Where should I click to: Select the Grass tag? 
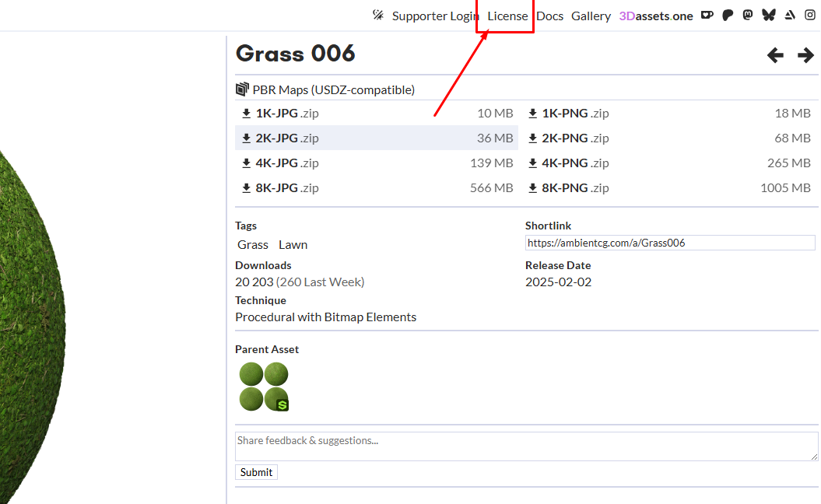(252, 244)
